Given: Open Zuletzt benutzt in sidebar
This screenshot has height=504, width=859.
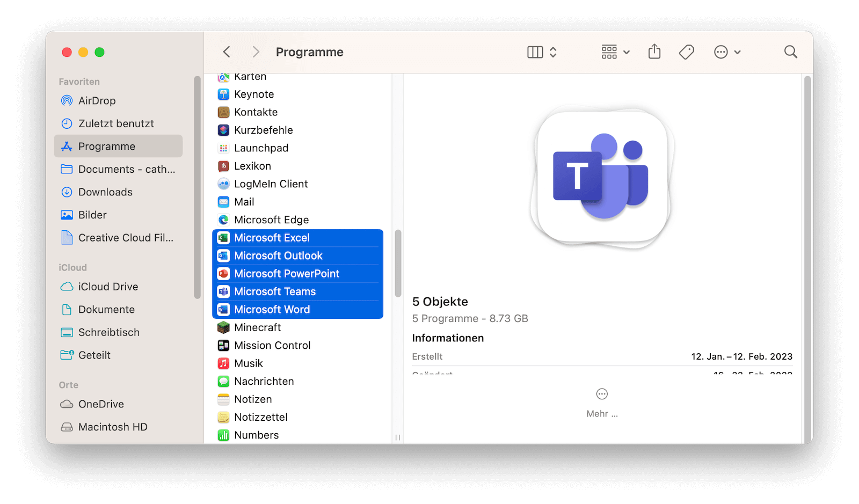Looking at the screenshot, I should point(118,123).
